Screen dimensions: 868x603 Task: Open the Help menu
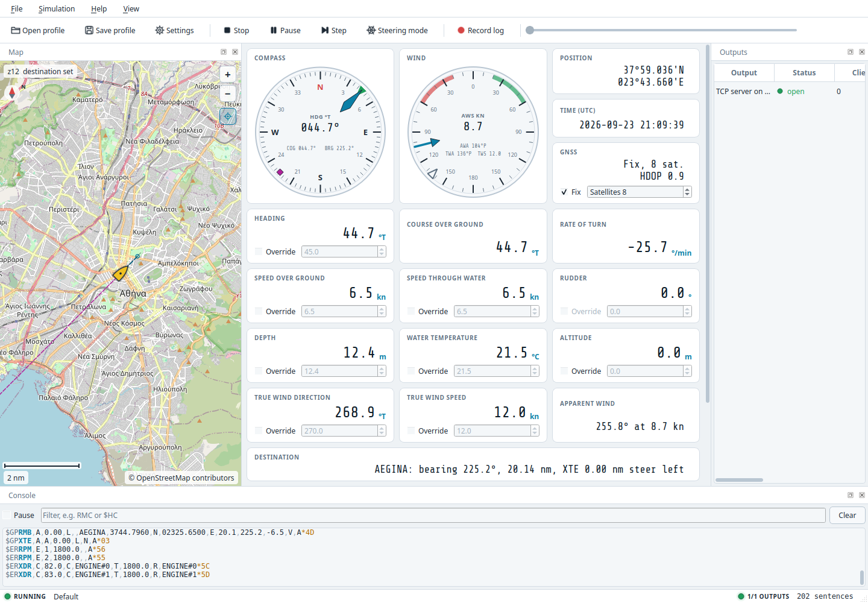[x=99, y=8]
